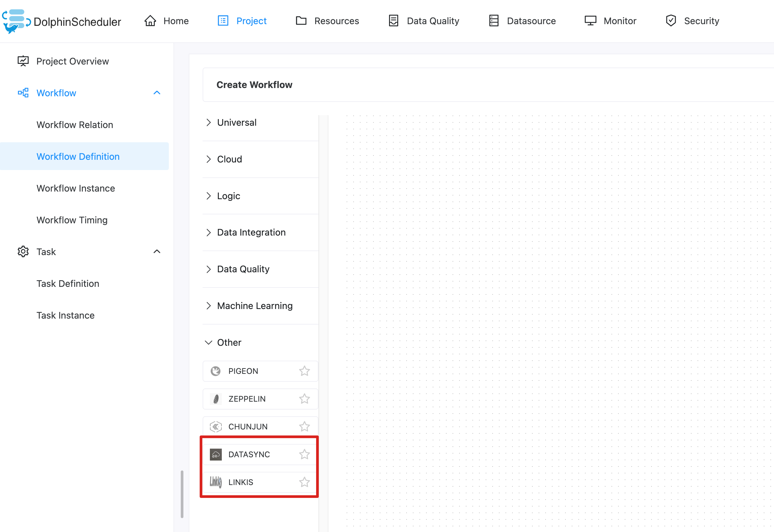Click the PIGEON task icon
This screenshot has width=774, height=532.
[216, 371]
